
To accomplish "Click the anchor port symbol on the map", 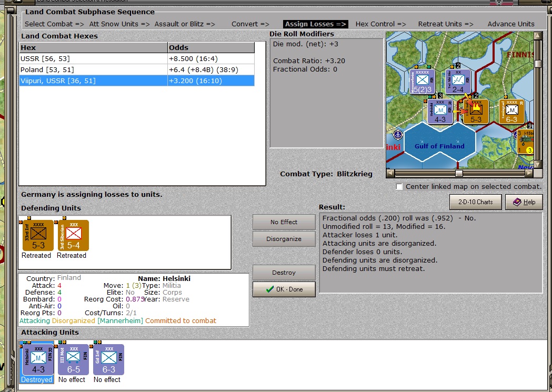I will pyautogui.click(x=397, y=134).
